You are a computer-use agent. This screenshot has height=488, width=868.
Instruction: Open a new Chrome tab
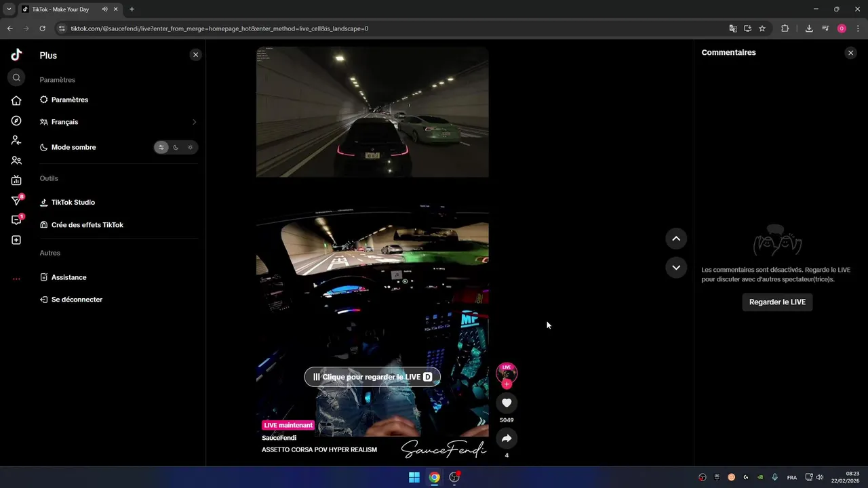(x=132, y=9)
